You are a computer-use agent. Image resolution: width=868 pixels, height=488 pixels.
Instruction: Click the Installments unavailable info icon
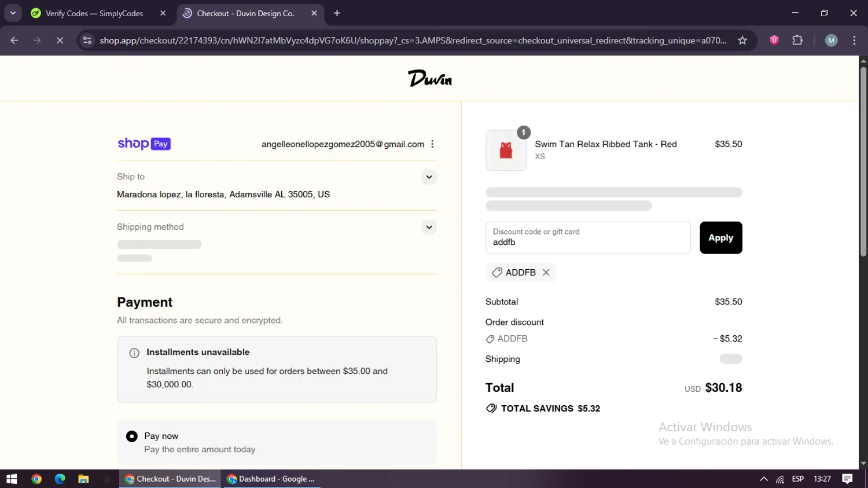coord(134,353)
